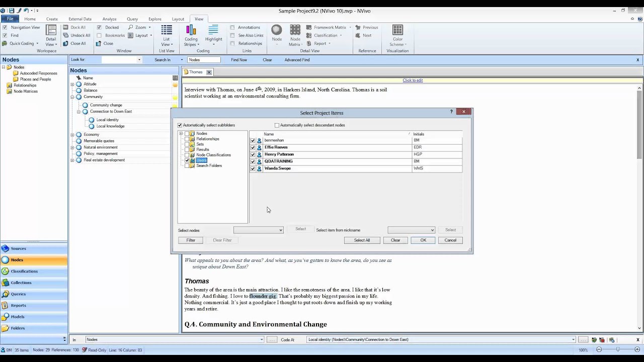
Task: Uncheck Wanda Swope in user list
Action: (x=253, y=168)
